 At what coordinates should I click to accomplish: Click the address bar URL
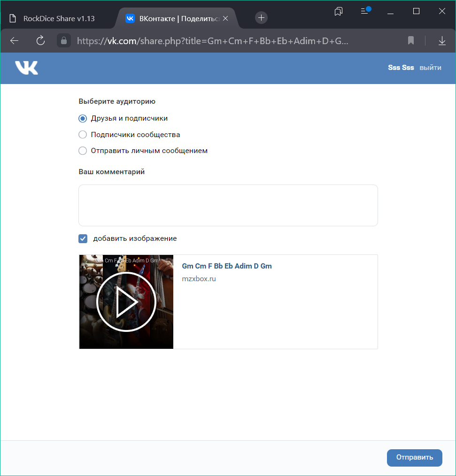point(213,41)
